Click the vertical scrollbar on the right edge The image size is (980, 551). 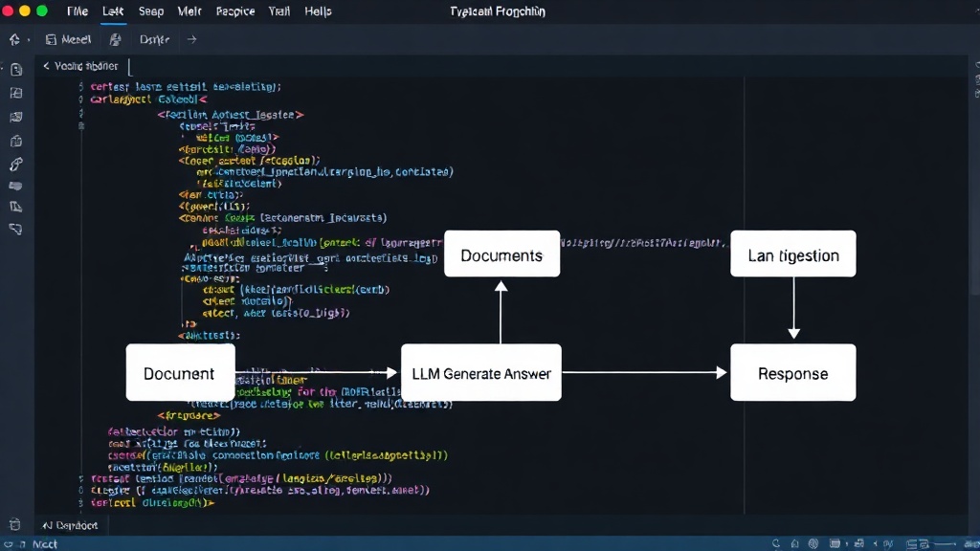tap(976, 187)
